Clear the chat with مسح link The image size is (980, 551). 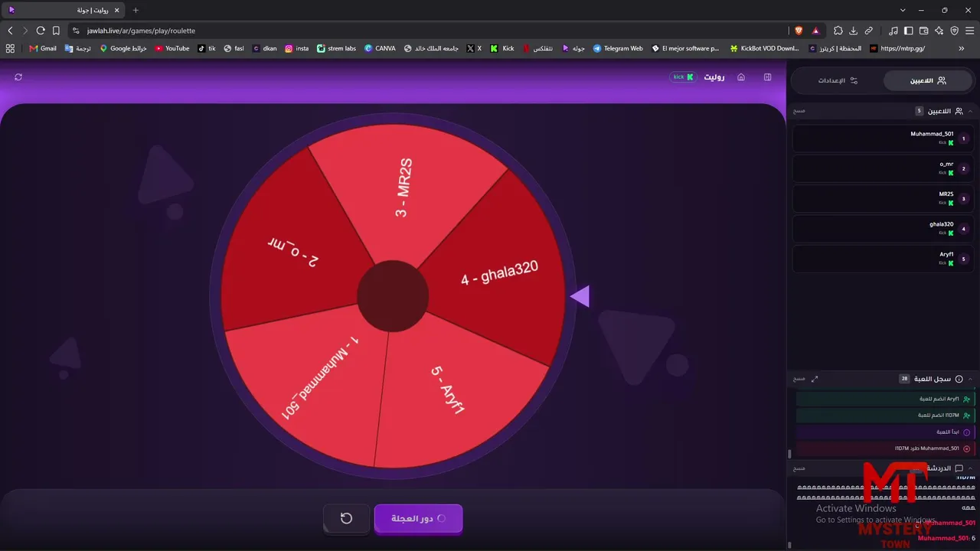coord(799,468)
